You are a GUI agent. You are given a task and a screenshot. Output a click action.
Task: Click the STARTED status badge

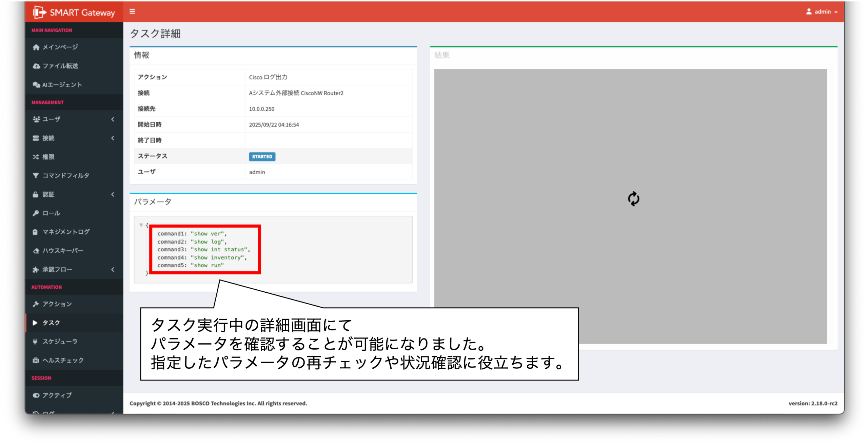pyautogui.click(x=262, y=156)
